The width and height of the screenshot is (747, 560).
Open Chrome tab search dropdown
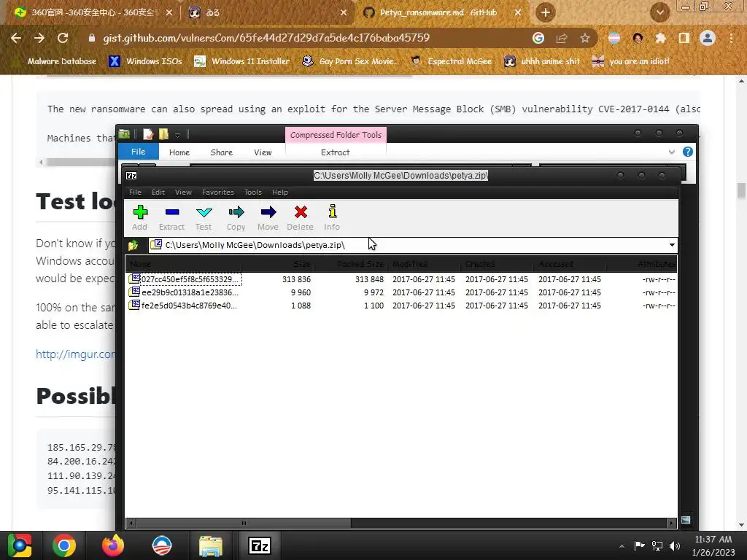659,12
